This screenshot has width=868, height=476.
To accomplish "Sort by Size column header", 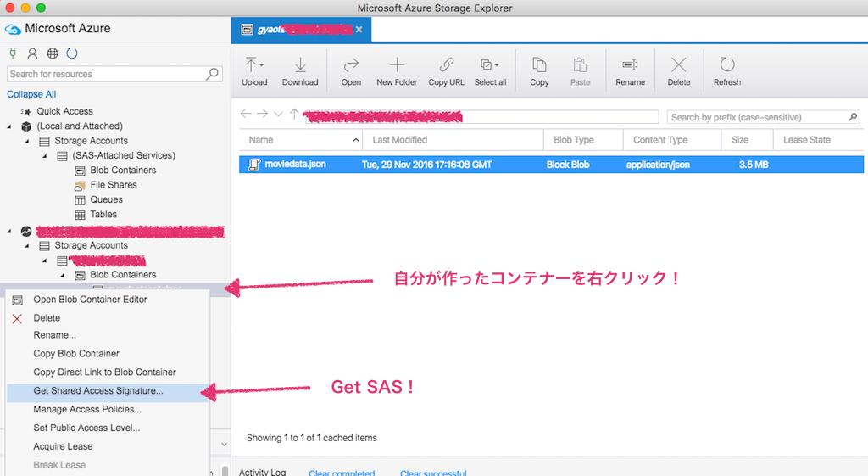I will pyautogui.click(x=748, y=140).
